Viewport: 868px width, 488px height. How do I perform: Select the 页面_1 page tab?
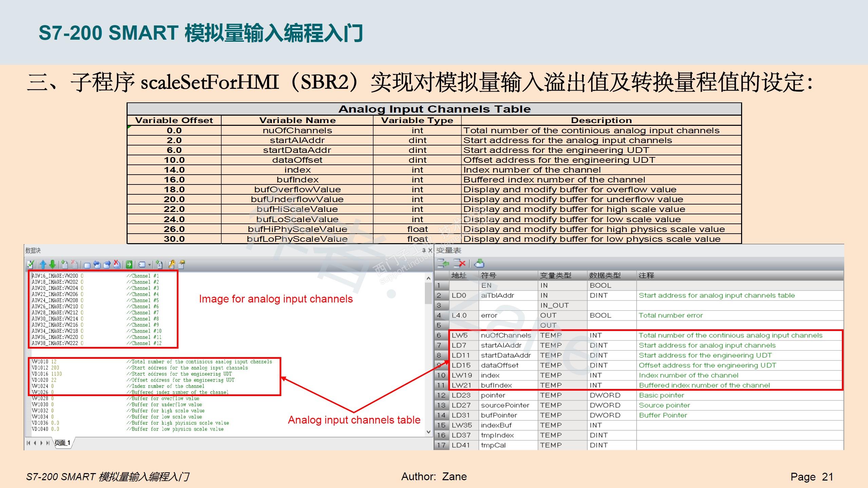coord(63,443)
